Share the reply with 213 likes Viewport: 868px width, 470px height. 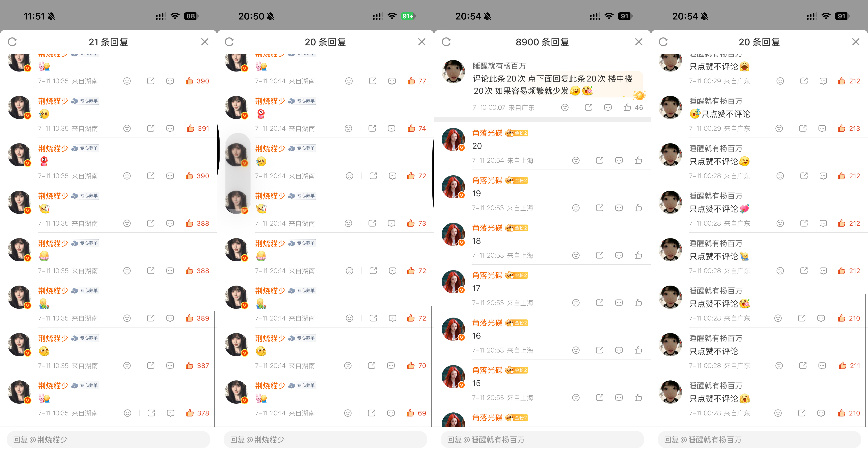pyautogui.click(x=803, y=128)
